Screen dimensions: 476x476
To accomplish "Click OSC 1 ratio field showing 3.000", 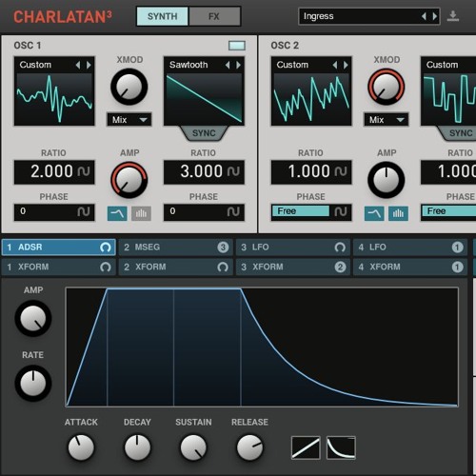I will (204, 172).
